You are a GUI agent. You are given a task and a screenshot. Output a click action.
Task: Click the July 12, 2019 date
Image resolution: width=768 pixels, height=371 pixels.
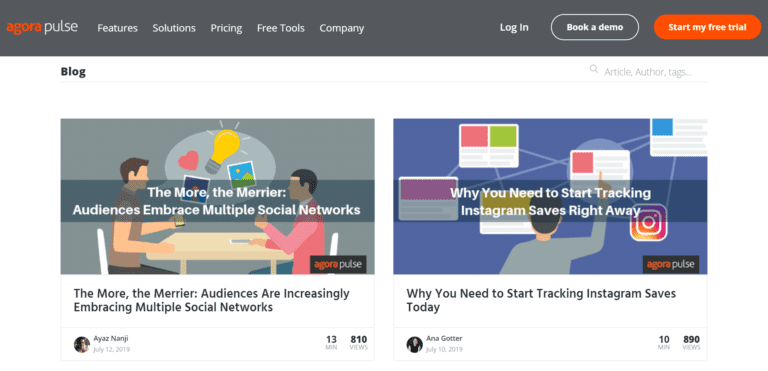coord(112,349)
